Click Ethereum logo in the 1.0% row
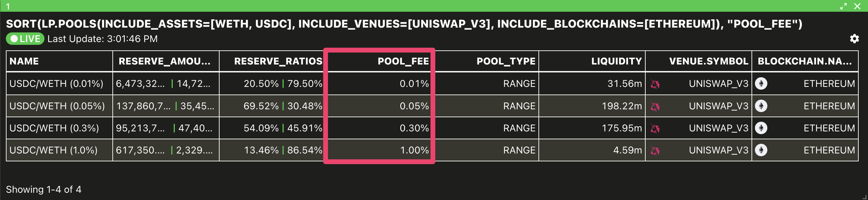 (x=761, y=150)
